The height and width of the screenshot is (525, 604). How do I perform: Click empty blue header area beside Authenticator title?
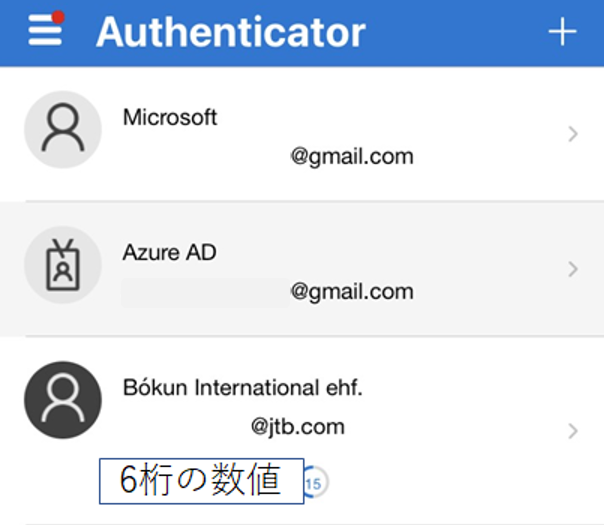pyautogui.click(x=455, y=32)
